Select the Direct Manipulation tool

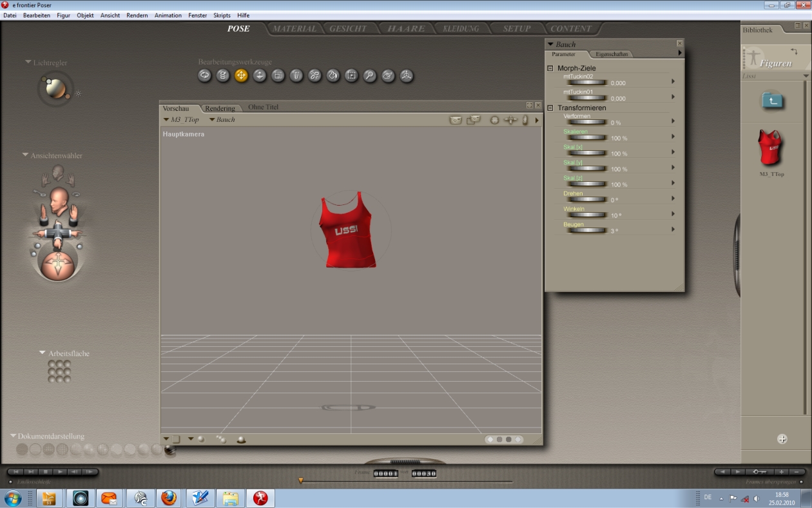(407, 75)
